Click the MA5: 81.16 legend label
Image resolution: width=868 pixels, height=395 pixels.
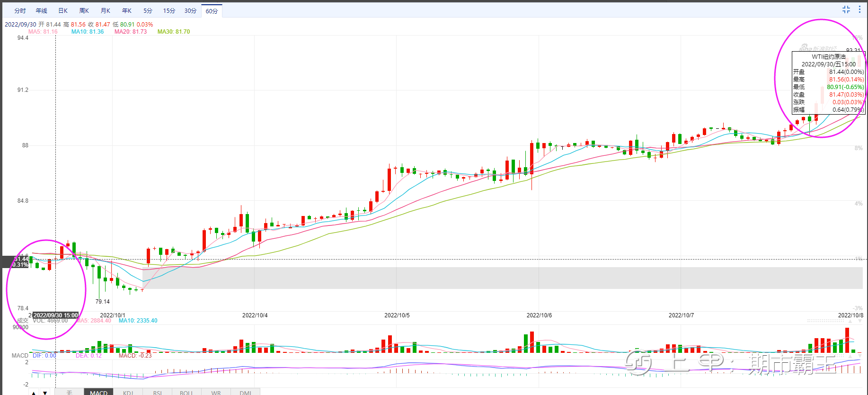pos(43,32)
